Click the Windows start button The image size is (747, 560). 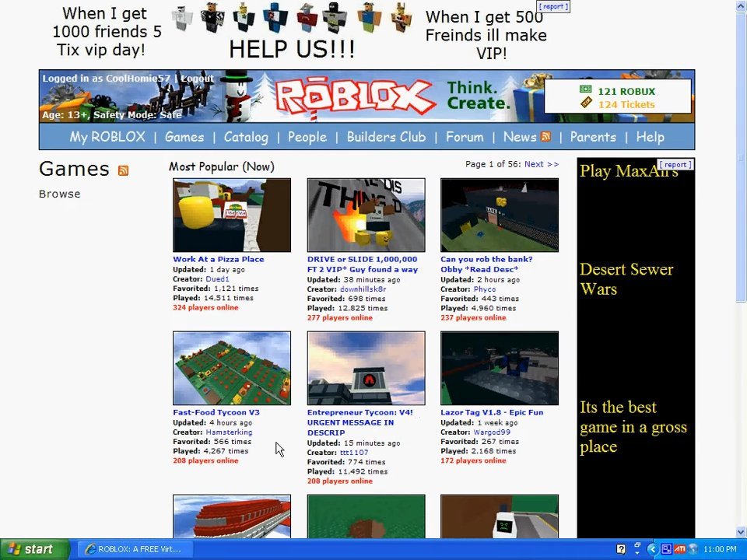pyautogui.click(x=35, y=549)
